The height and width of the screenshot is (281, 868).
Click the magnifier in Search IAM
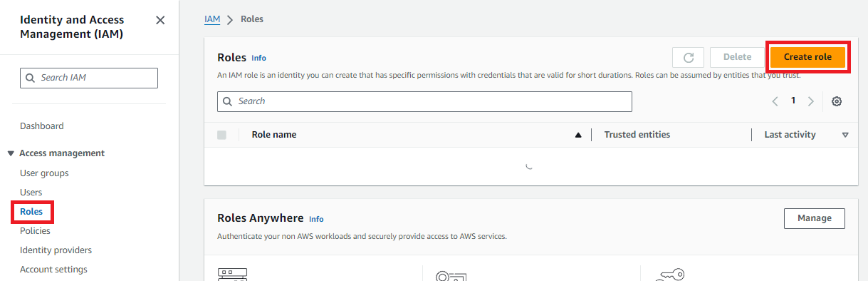(31, 78)
